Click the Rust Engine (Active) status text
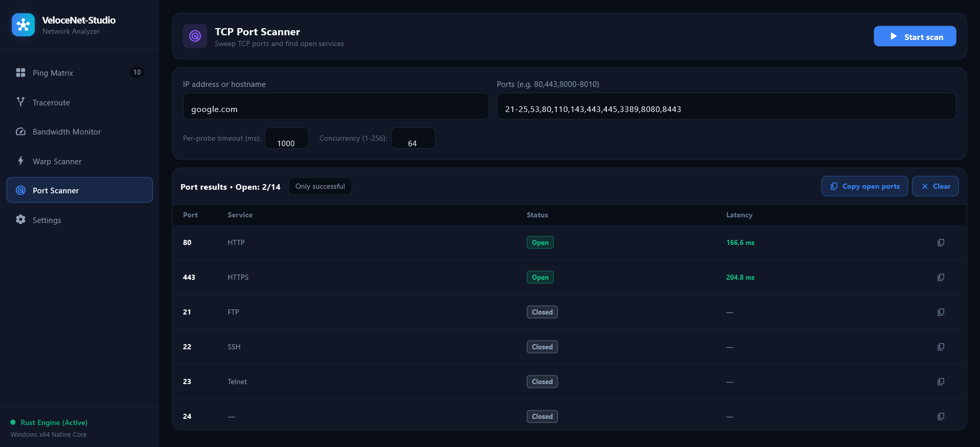980x447 pixels. 54,422
